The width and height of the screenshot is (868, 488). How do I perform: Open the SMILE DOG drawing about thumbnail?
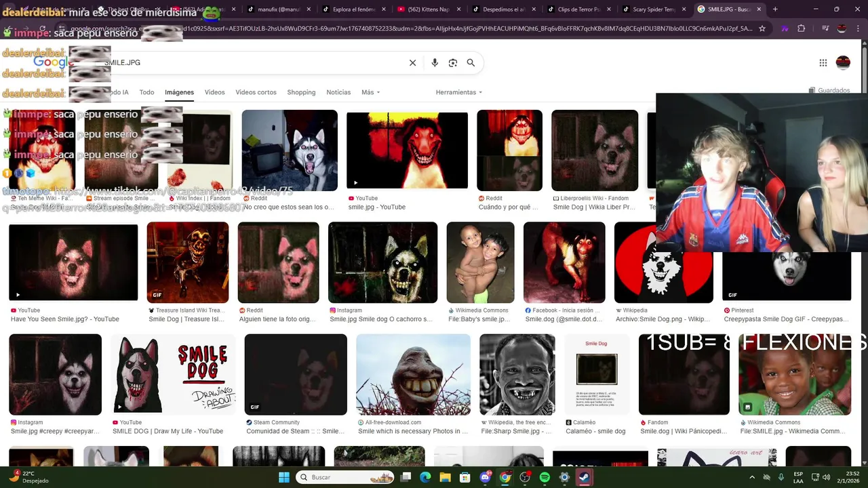[x=172, y=374]
